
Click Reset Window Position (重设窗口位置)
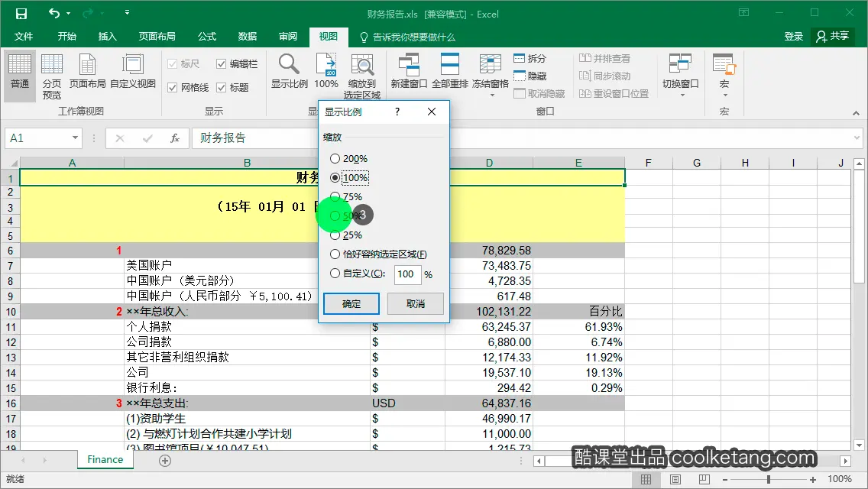tap(614, 93)
